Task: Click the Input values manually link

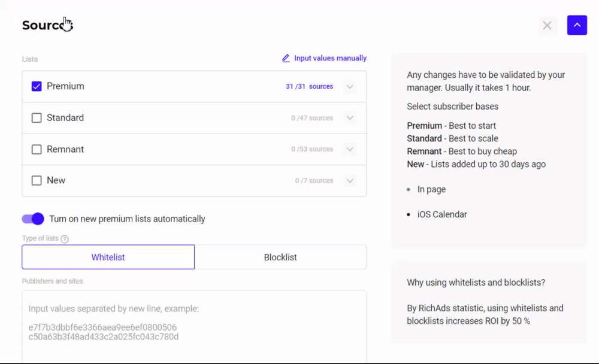Action: (330, 59)
